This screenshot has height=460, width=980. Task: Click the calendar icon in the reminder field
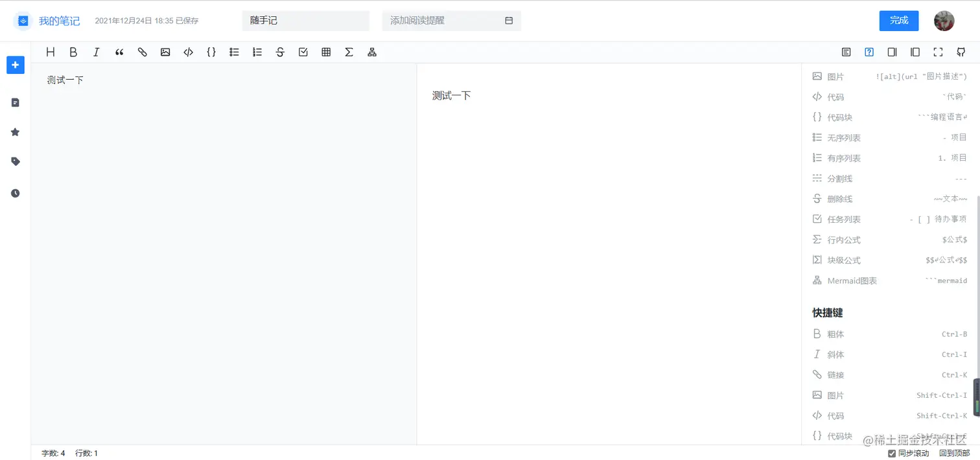click(x=509, y=21)
